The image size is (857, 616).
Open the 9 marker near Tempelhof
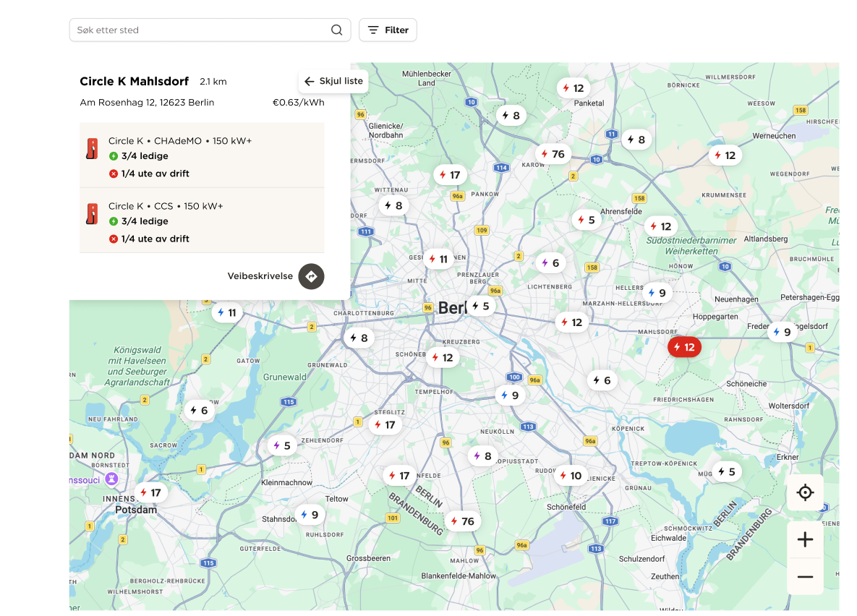pyautogui.click(x=510, y=395)
